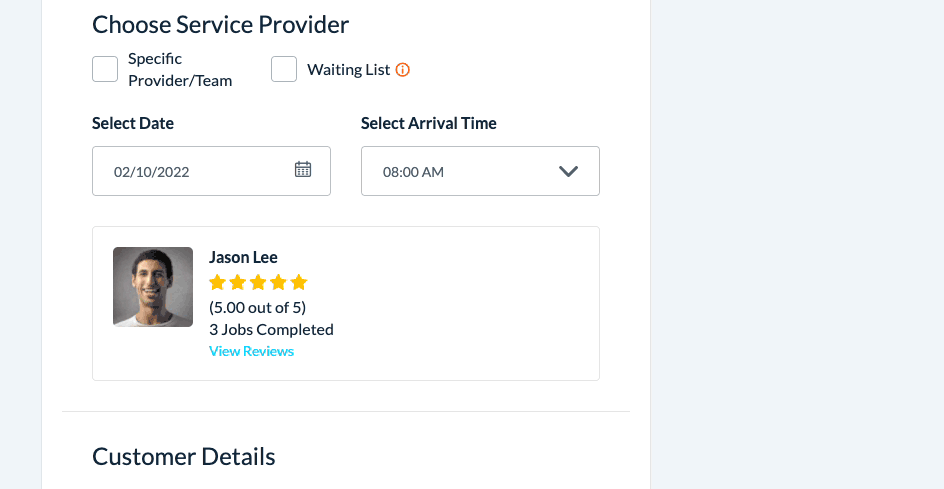Click the Customer Details section heading
Screen dimensions: 944x489
184,457
